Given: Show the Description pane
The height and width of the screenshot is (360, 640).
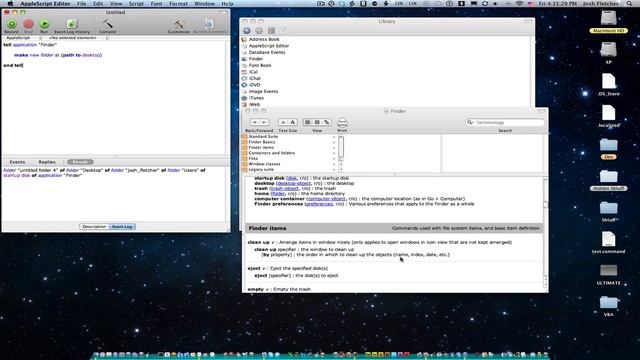Looking at the screenshot, I should 94,227.
